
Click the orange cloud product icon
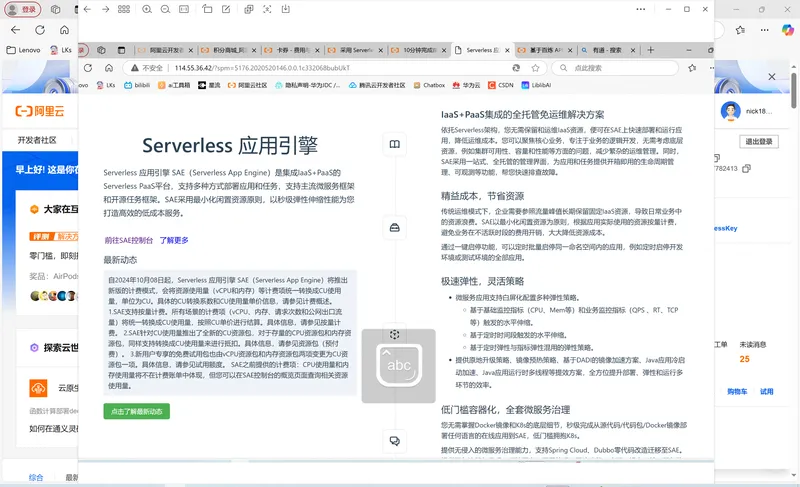tap(38, 388)
